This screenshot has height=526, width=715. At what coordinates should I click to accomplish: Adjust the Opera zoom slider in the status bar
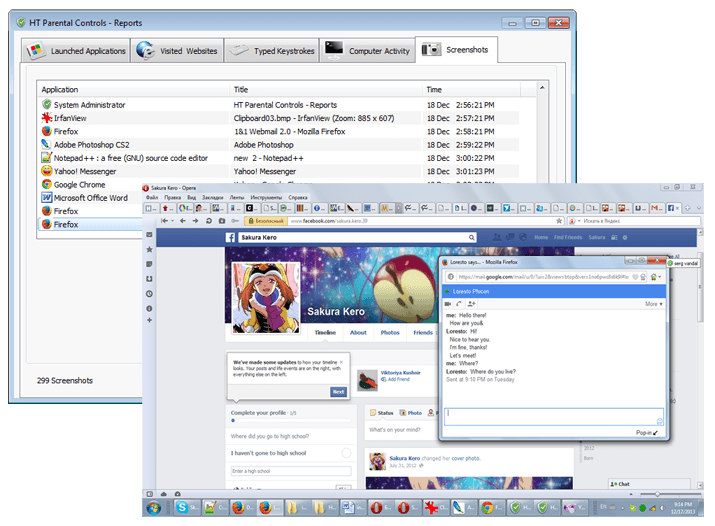pyautogui.click(x=657, y=494)
